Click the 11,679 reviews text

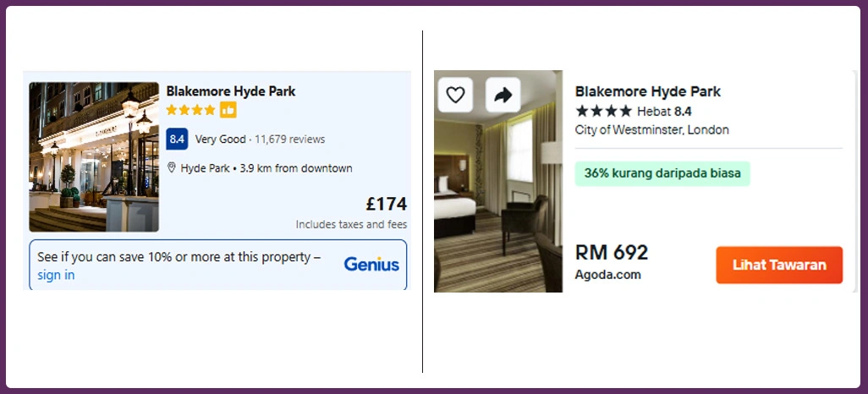point(289,140)
